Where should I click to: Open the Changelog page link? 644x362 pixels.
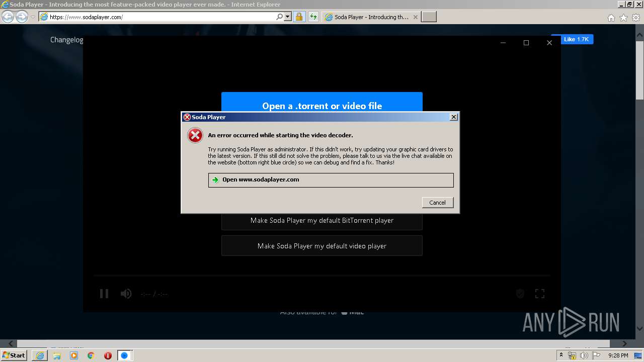tap(67, 40)
